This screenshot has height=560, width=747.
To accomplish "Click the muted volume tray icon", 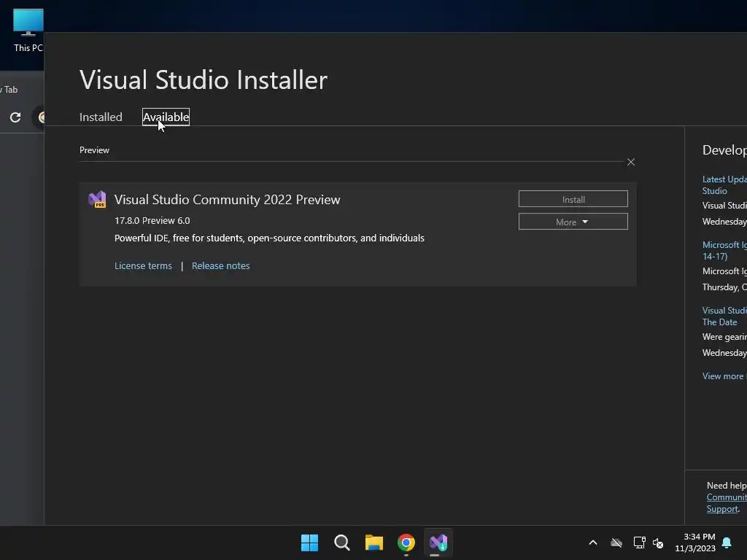I will [658, 542].
